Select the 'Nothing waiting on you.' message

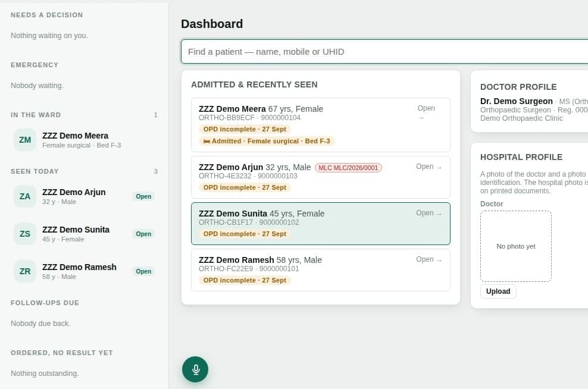(x=49, y=36)
